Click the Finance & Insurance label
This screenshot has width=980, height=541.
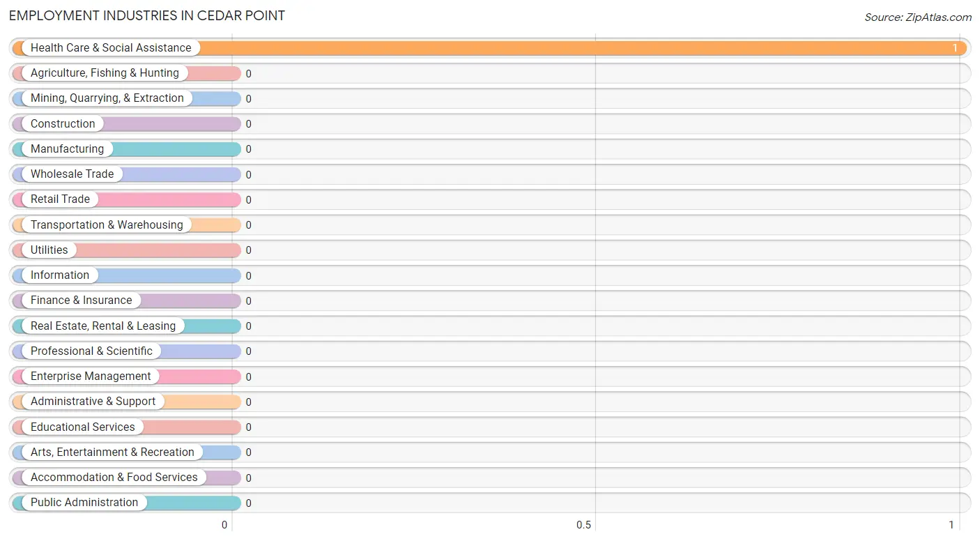tap(82, 300)
